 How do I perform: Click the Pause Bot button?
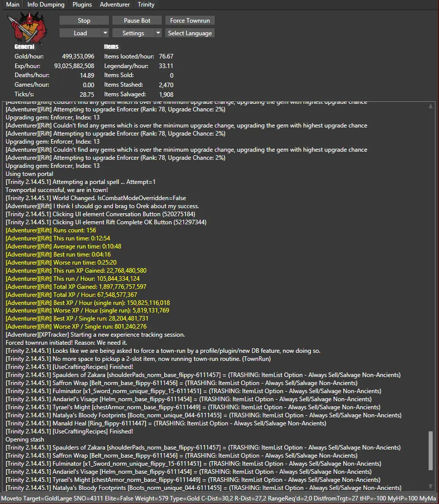(x=137, y=21)
